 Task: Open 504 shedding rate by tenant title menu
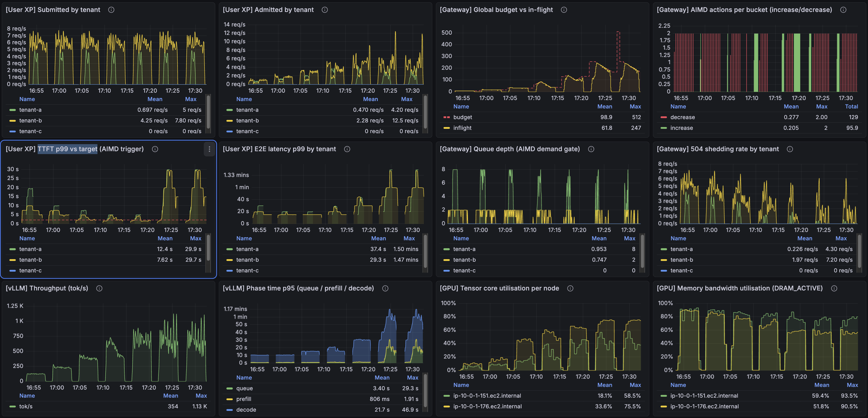click(718, 149)
